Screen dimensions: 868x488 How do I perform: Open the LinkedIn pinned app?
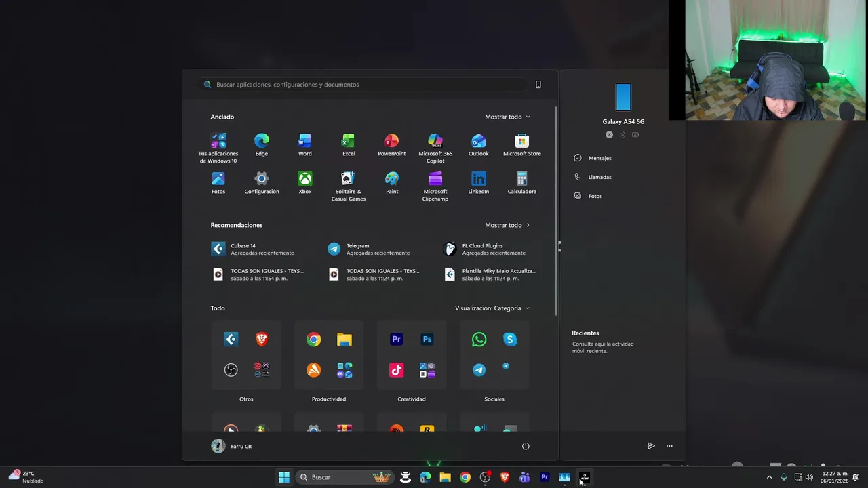tap(479, 183)
